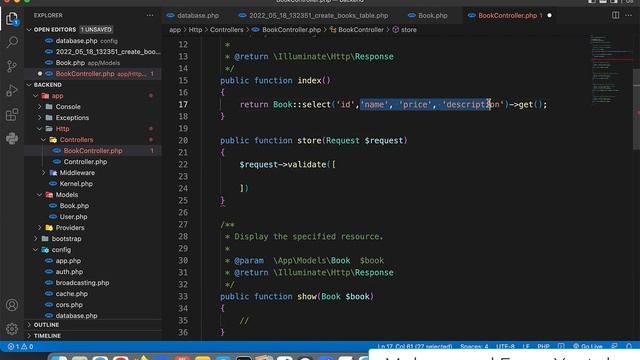
Task: Click the Http breadcrumb segment
Action: click(x=195, y=30)
